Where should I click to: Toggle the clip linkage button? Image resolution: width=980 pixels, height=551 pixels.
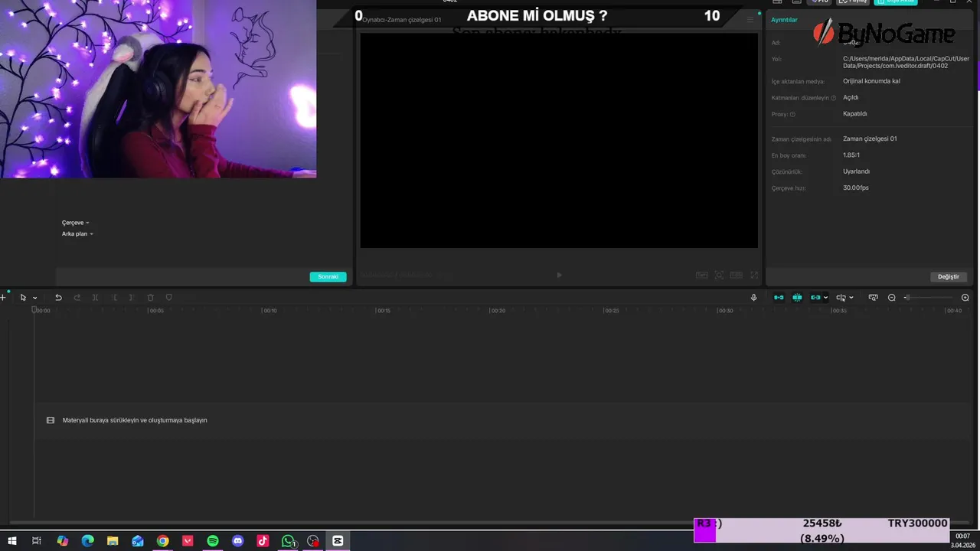pyautogui.click(x=815, y=298)
